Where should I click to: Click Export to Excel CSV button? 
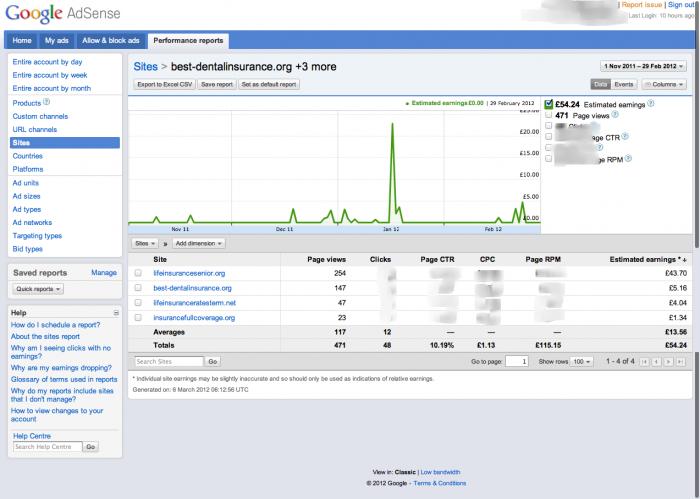pyautogui.click(x=165, y=84)
